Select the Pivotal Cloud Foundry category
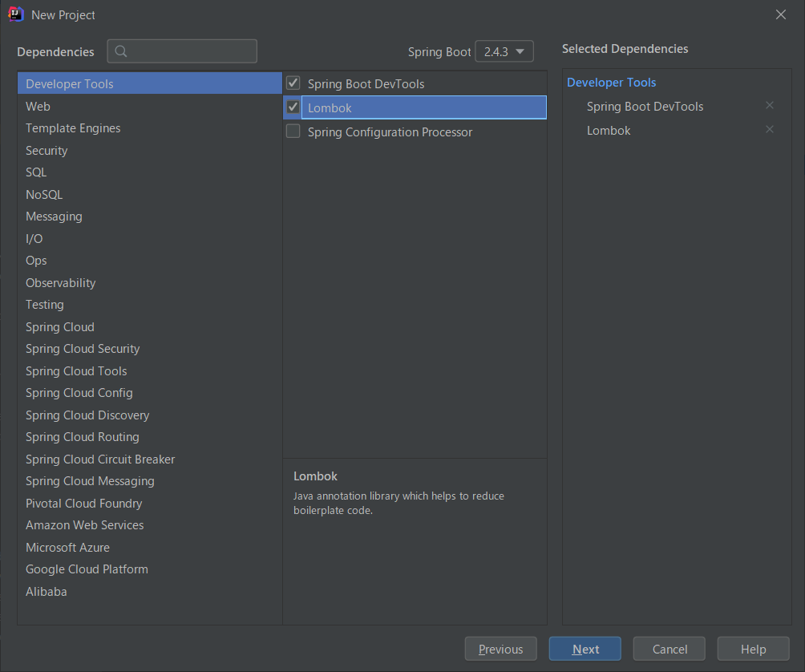 150,504
